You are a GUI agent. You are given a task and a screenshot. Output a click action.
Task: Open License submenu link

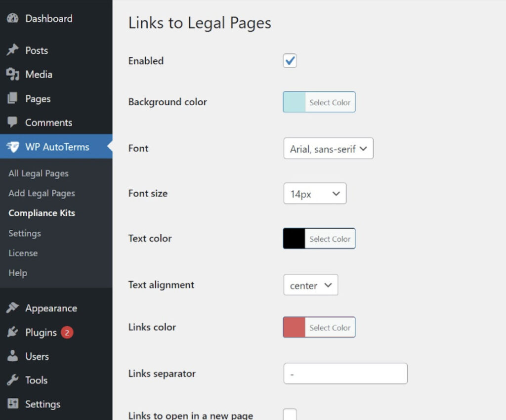[x=23, y=253]
